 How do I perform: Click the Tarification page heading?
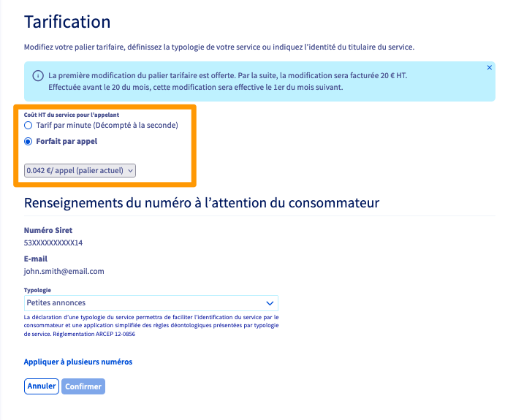[67, 22]
